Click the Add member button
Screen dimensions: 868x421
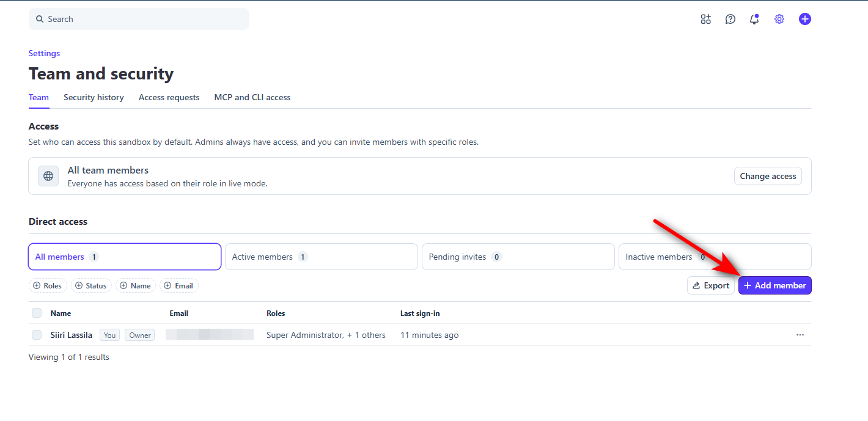click(775, 285)
